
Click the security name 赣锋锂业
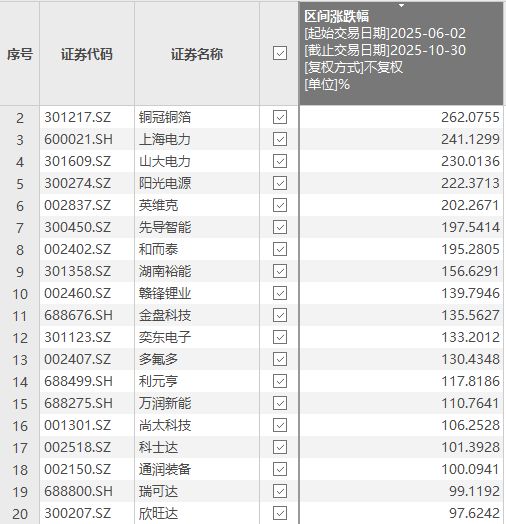[x=165, y=293]
